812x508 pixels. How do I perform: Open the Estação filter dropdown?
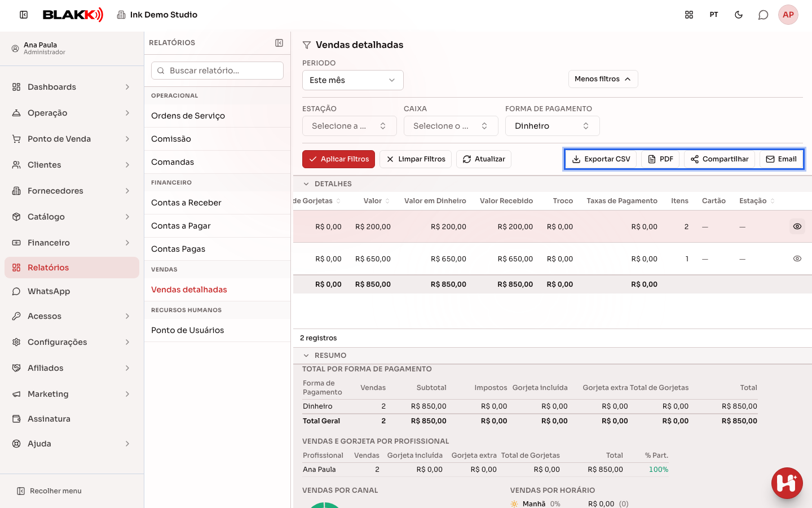(350, 126)
